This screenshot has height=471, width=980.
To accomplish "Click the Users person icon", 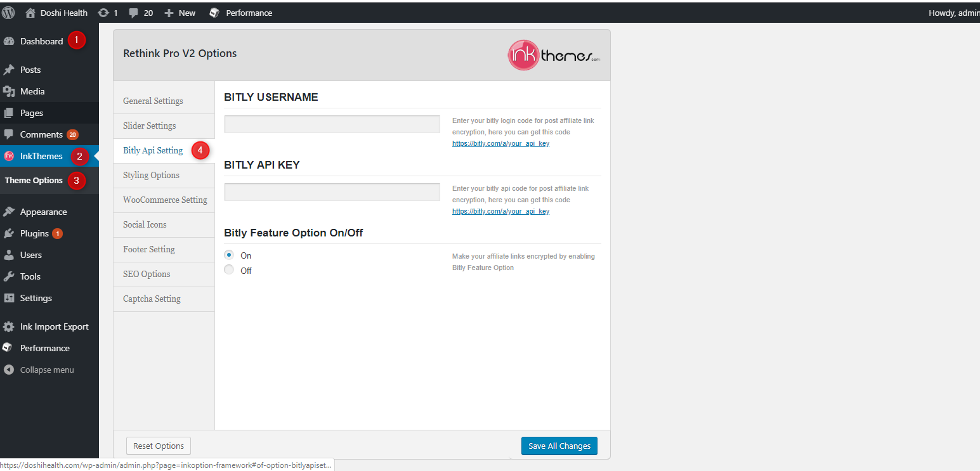I will tap(9, 255).
